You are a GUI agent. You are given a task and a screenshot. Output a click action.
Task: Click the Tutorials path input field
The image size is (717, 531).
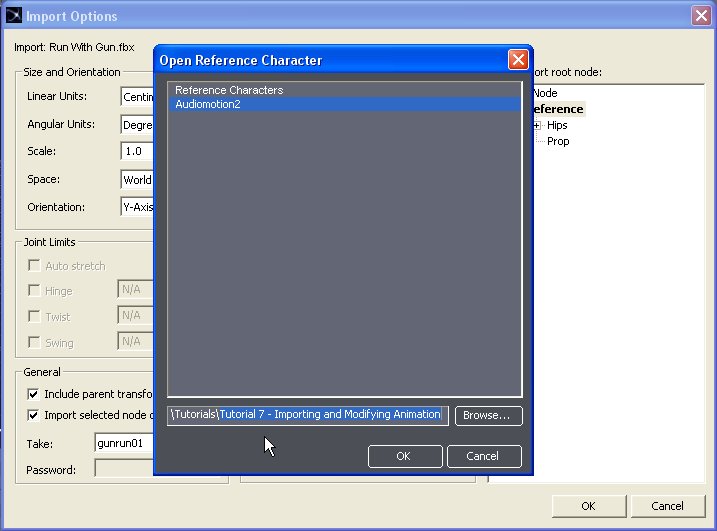click(307, 415)
